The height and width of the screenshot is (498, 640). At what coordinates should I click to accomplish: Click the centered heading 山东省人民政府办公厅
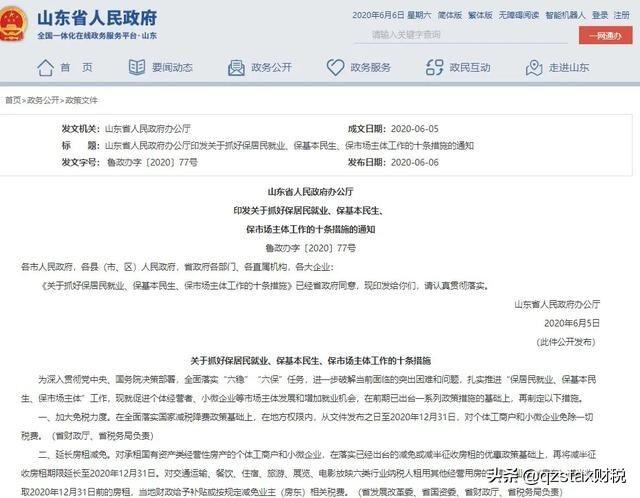310,191
